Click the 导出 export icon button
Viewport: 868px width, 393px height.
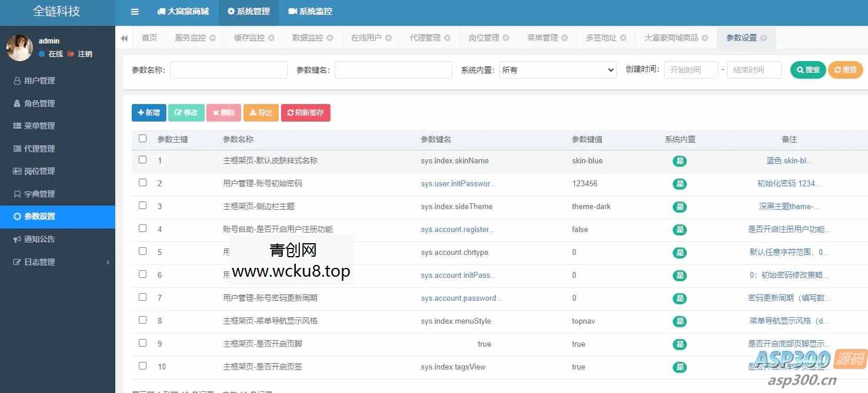click(253, 112)
